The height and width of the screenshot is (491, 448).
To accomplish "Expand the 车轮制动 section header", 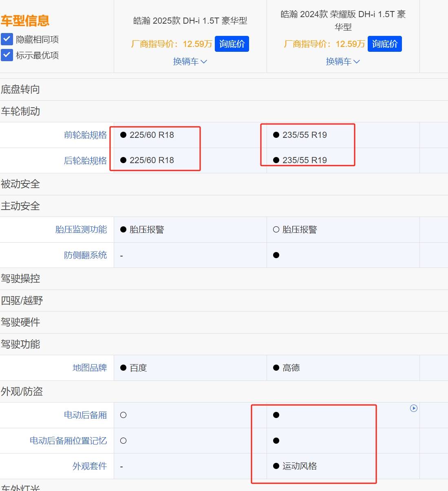I will pyautogui.click(x=20, y=111).
